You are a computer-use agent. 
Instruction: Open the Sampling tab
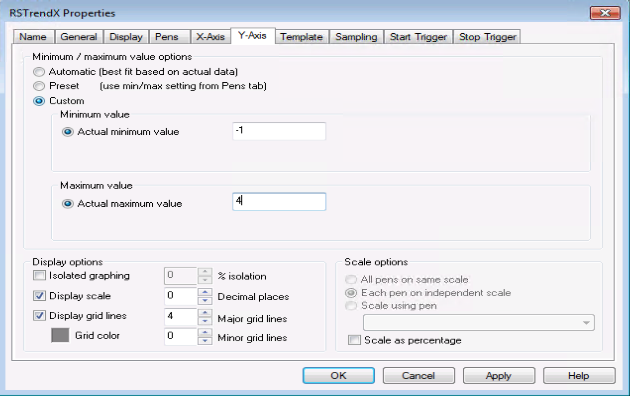356,37
